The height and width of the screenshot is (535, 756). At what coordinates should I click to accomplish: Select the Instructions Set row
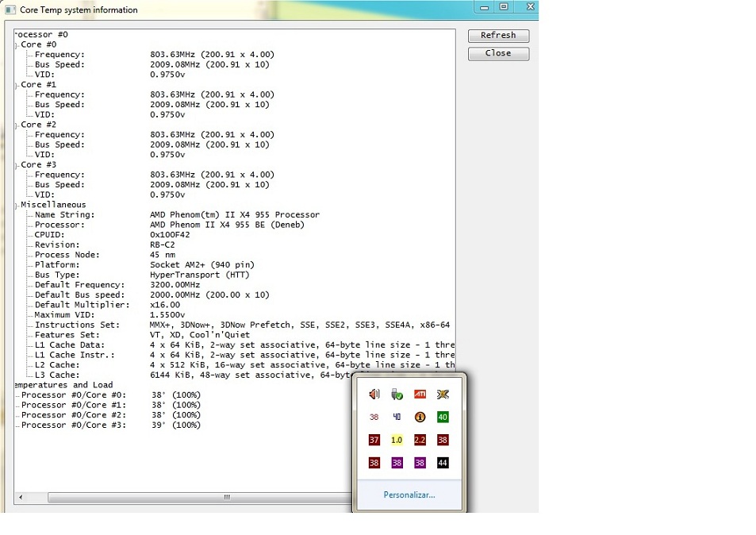(x=242, y=325)
